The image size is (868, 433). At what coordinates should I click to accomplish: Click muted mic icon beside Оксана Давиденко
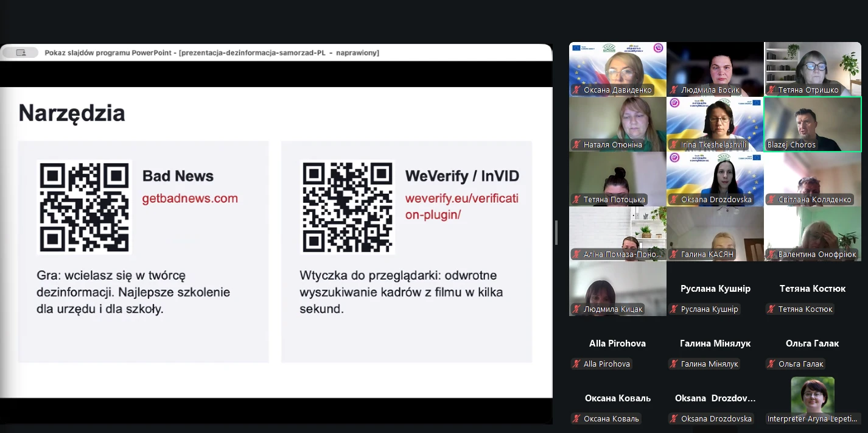click(x=576, y=90)
